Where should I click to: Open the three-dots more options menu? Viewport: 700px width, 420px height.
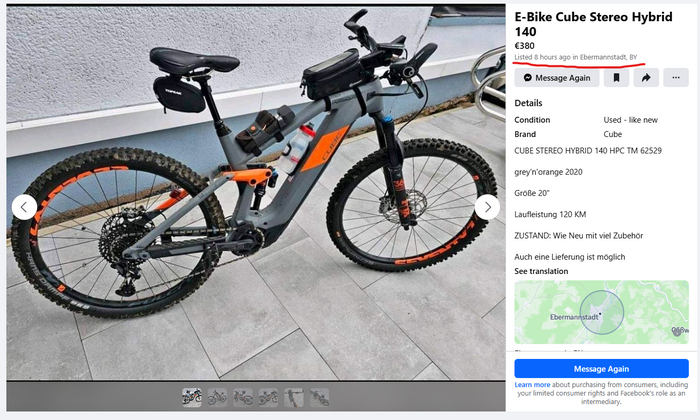click(676, 78)
